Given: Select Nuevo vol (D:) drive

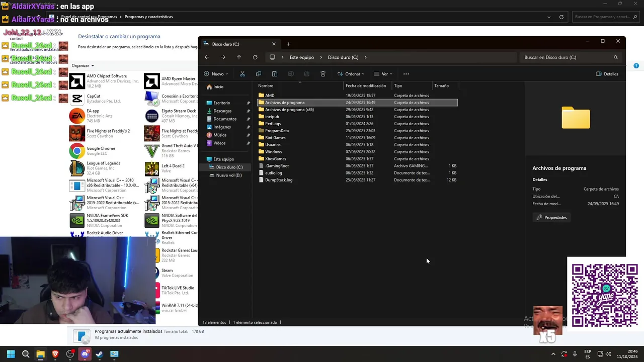Looking at the screenshot, I should click(229, 175).
